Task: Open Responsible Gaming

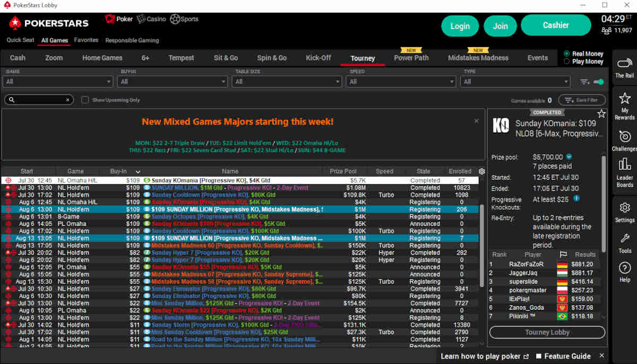Action: (x=132, y=40)
